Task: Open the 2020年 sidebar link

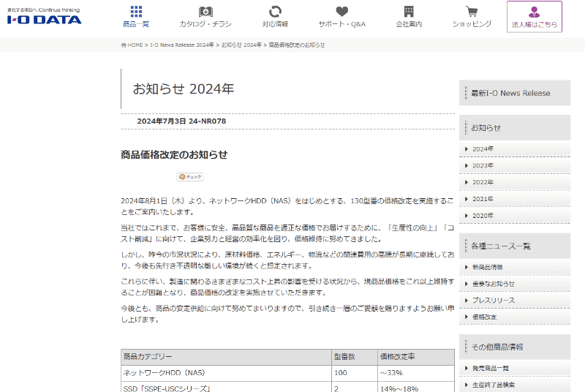Action: [x=483, y=216]
